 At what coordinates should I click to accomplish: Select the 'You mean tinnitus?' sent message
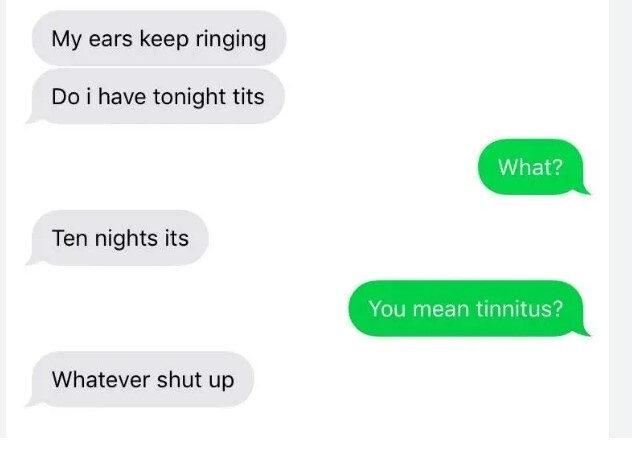click(x=469, y=308)
